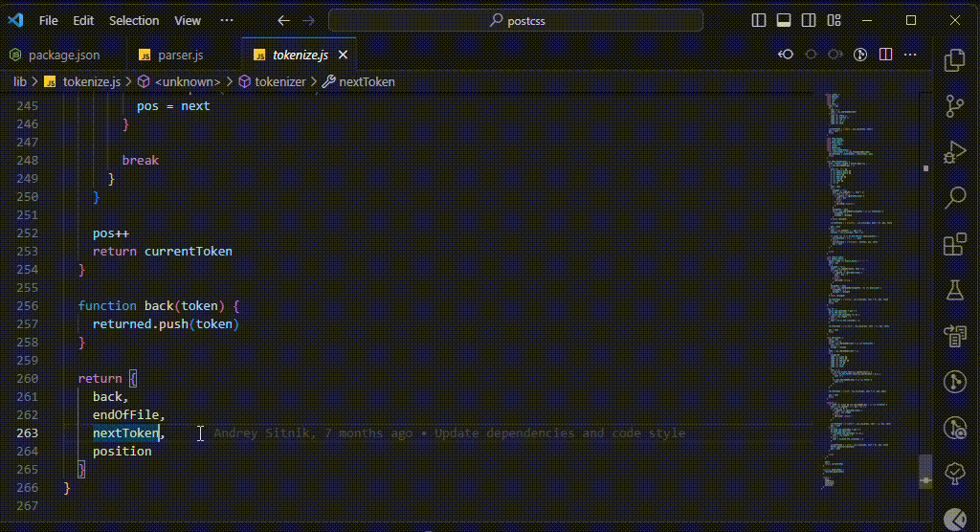Open the View menu
This screenshot has height=532, width=980.
tap(188, 21)
